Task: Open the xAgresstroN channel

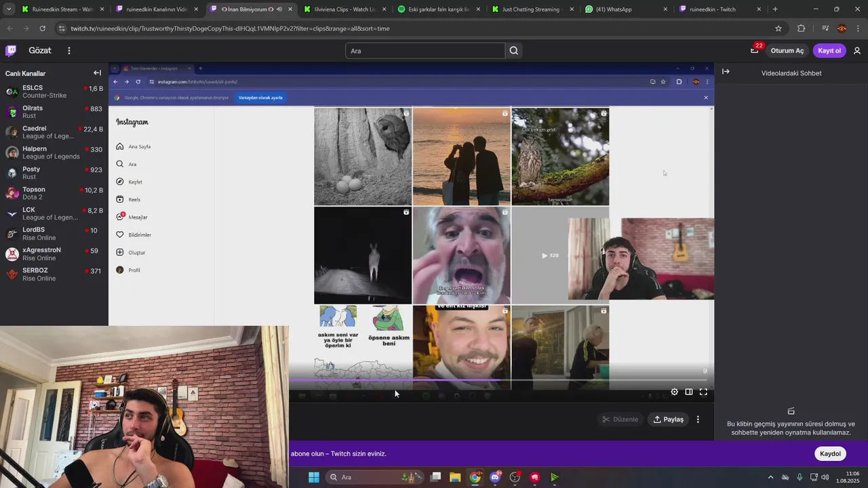Action: point(54,254)
